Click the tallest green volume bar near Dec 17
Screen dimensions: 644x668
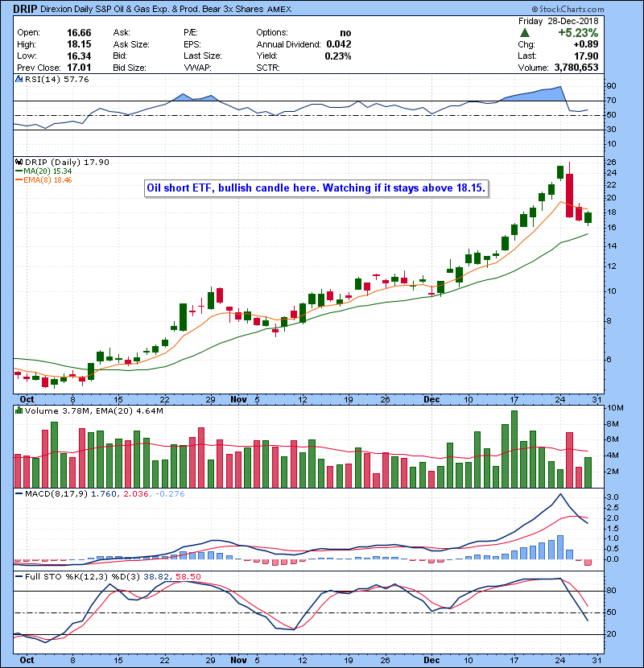pos(514,449)
